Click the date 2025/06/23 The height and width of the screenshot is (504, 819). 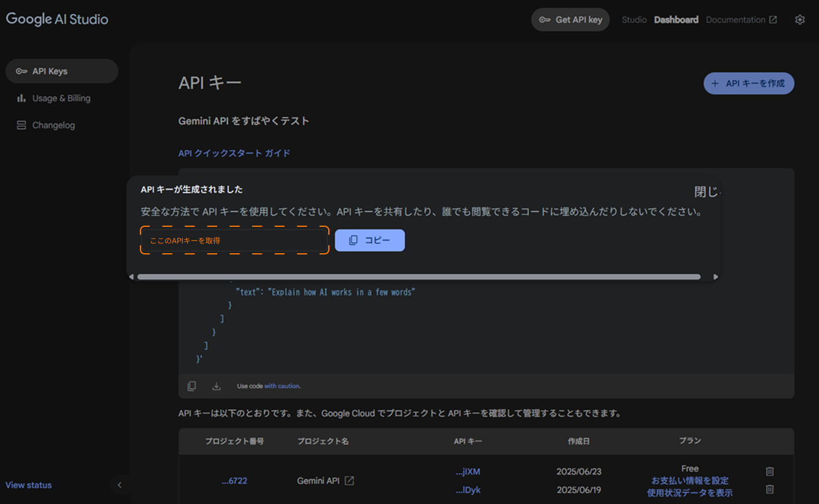pyautogui.click(x=579, y=472)
